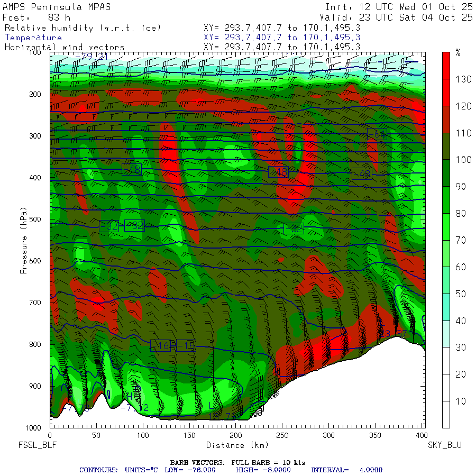Click the "AMPS Peninsula MPAS" title text
Screen dimensions: 476x476
pyautogui.click(x=57, y=7)
